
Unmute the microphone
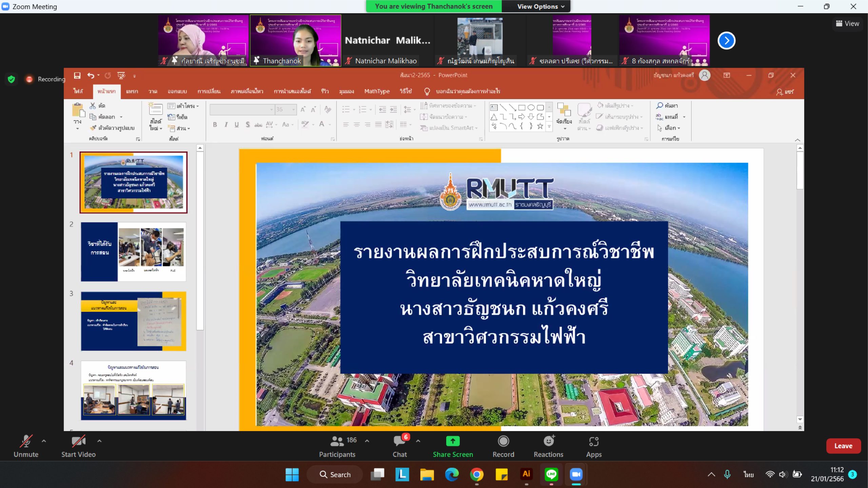(x=26, y=441)
